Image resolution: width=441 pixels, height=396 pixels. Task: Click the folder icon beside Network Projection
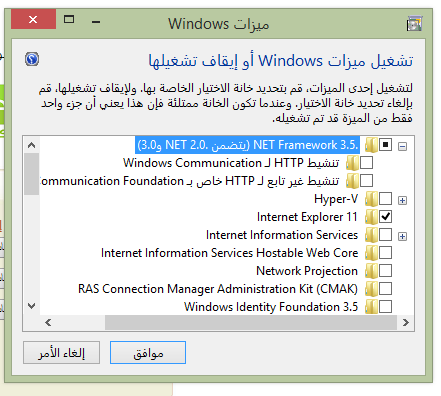[371, 271]
